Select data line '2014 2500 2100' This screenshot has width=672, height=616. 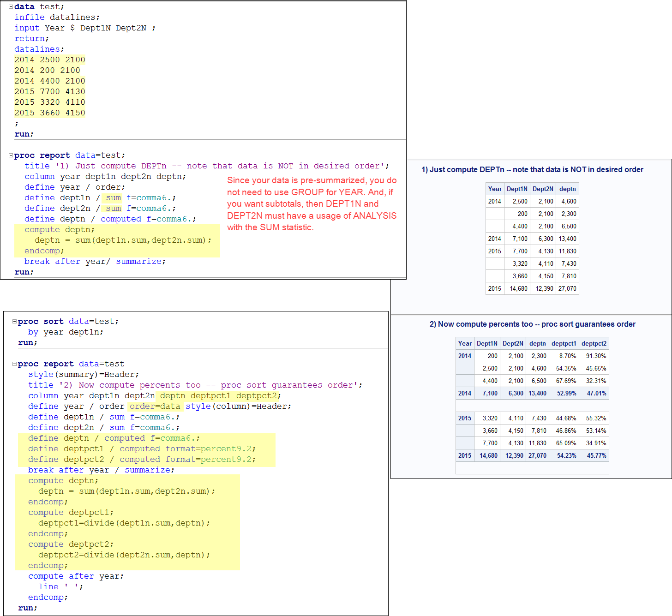[x=50, y=60]
